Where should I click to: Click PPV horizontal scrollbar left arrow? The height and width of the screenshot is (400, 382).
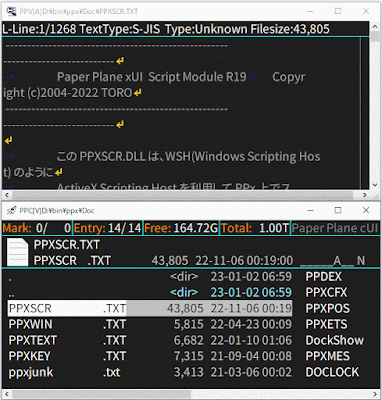[6, 195]
